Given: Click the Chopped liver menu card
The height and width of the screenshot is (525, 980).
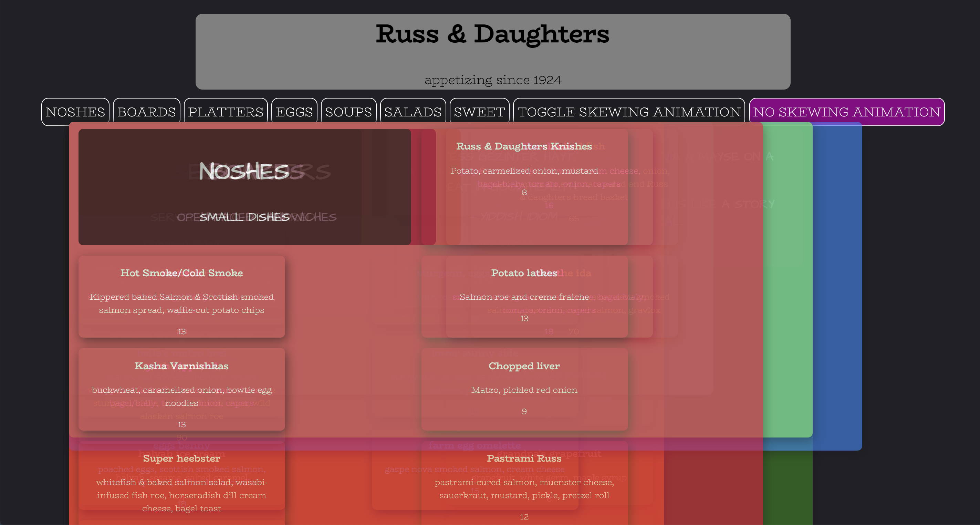Looking at the screenshot, I should (524, 389).
